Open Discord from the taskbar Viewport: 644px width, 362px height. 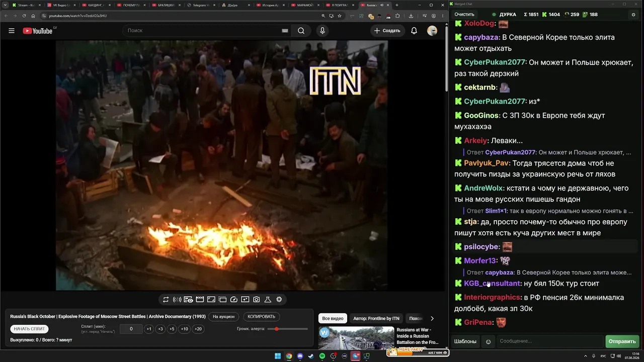(300, 356)
